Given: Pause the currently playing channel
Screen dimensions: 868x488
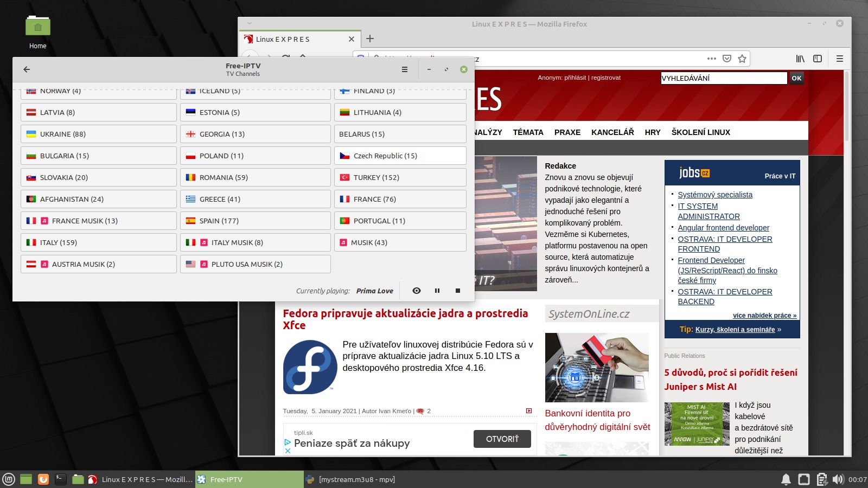Looking at the screenshot, I should tap(437, 291).
